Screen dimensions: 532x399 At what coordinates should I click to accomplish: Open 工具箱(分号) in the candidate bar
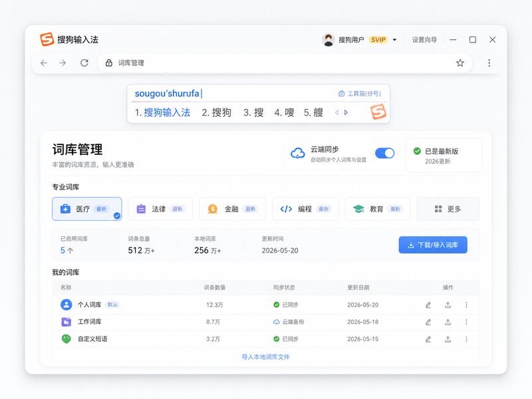(360, 93)
